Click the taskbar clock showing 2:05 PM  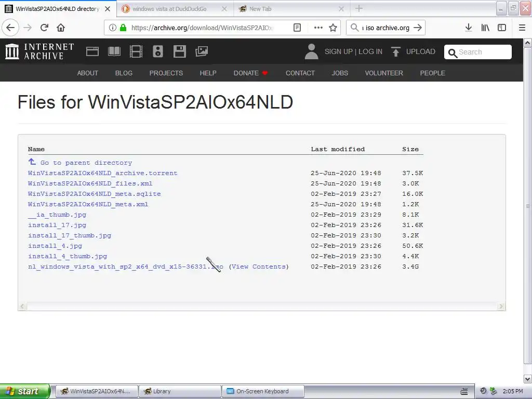tap(513, 391)
